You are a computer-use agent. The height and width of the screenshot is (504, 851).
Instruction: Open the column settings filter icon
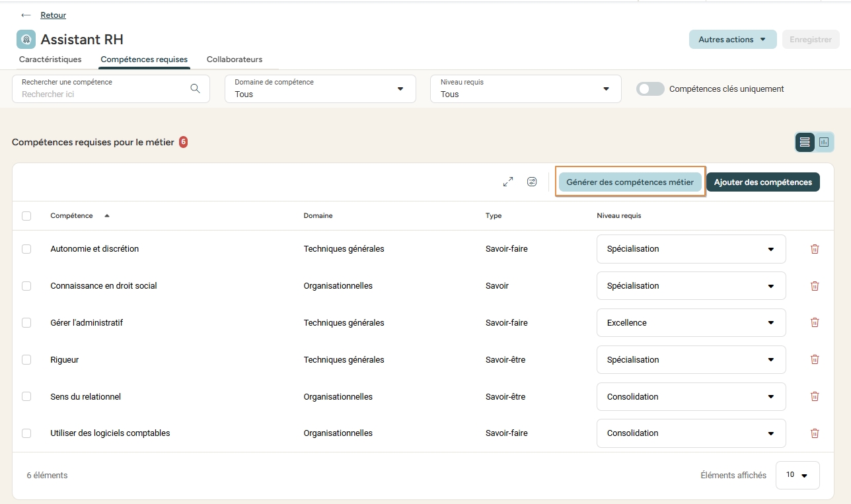pos(532,182)
